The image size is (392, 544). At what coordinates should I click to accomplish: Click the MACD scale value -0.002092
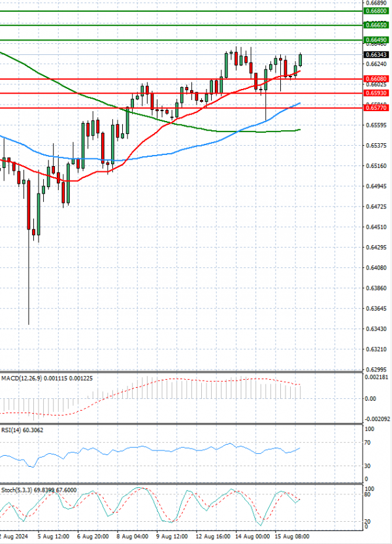tap(377, 419)
